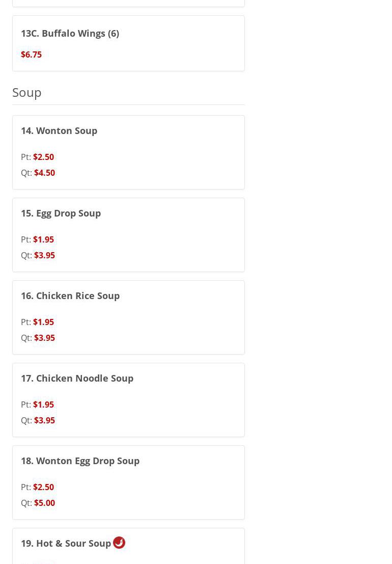This screenshot has width=392, height=564.
Task: Choose Wonton Egg Drop Soup quart $5.00
Action: coord(44,503)
